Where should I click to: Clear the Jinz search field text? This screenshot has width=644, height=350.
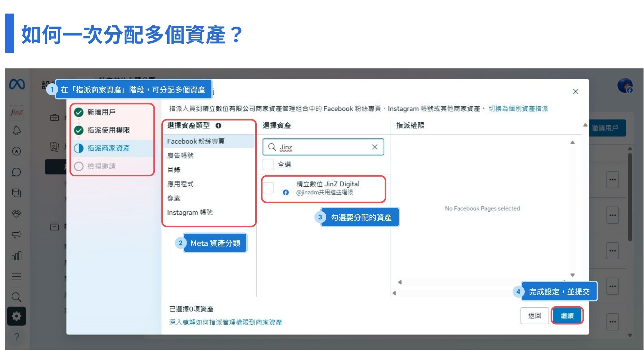coord(375,147)
